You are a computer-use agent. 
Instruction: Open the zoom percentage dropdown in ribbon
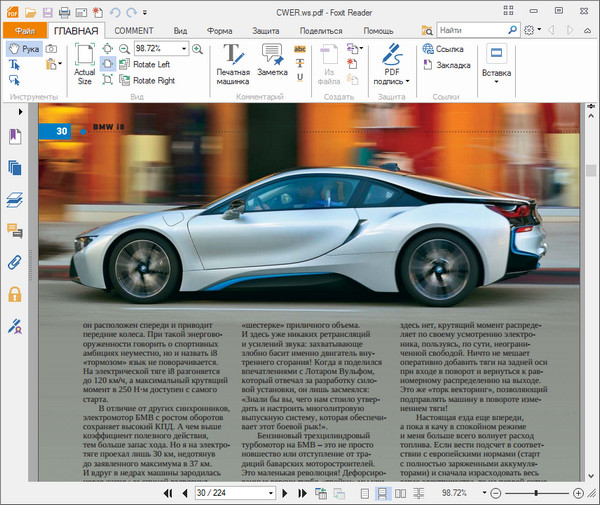183,48
